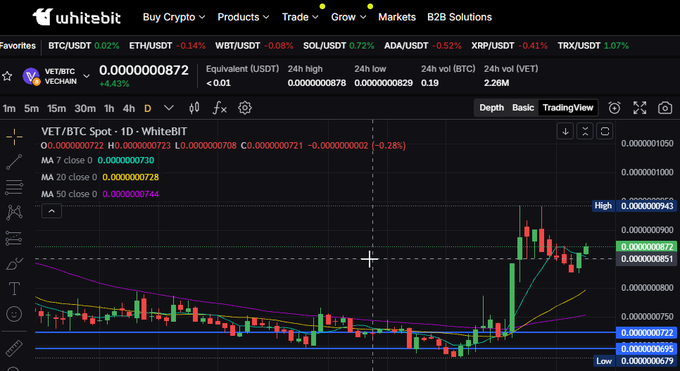Screen dimensions: 680x371
Task: Open the indicators fx menu
Action: [x=219, y=108]
